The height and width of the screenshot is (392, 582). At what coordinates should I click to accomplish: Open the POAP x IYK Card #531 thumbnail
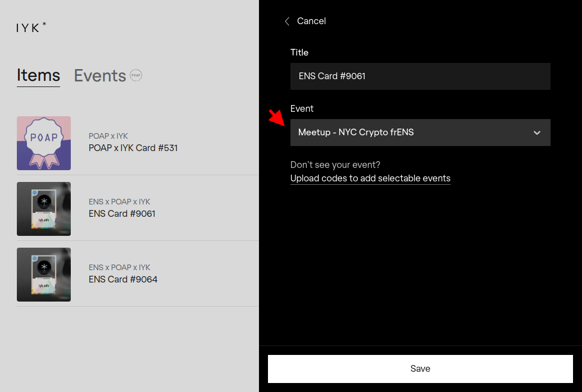pyautogui.click(x=44, y=143)
